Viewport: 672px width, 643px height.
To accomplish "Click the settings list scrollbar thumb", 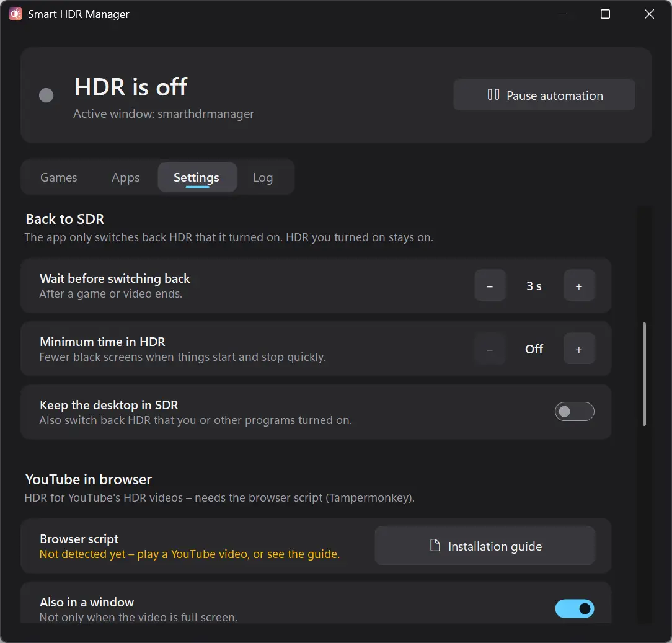I will 644,374.
